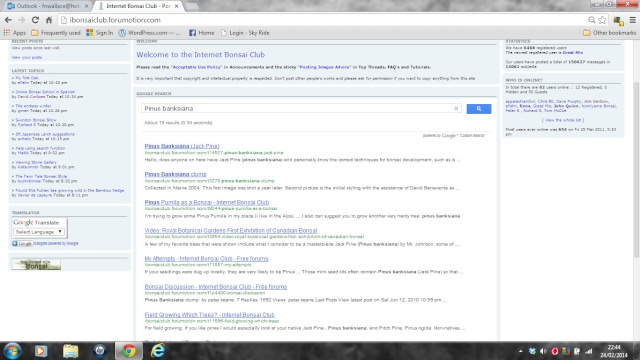The image size is (640, 360).
Task: Click the Bonsai top sites banner image
Action: (x=36, y=264)
